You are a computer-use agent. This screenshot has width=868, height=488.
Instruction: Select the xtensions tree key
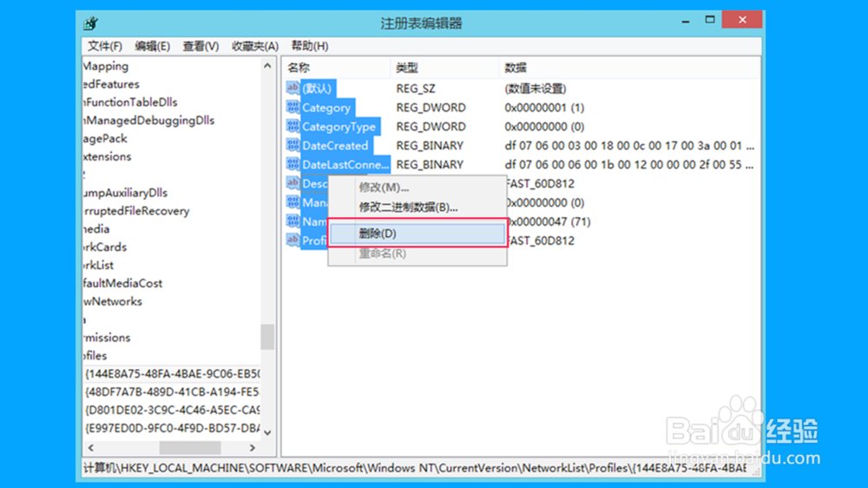[108, 157]
